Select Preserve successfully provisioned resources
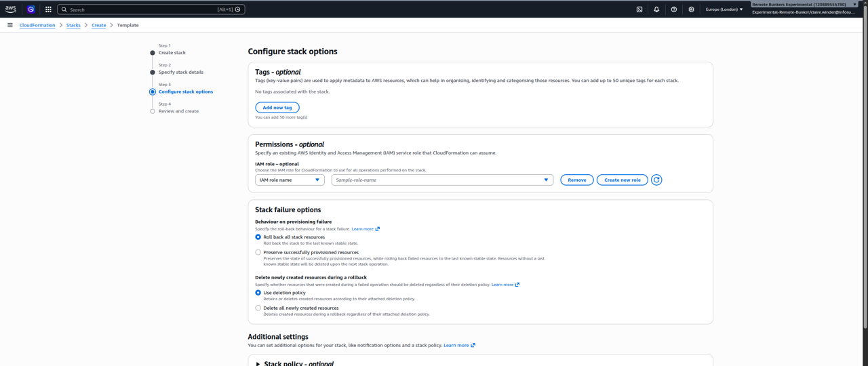The width and height of the screenshot is (868, 366). tap(258, 252)
